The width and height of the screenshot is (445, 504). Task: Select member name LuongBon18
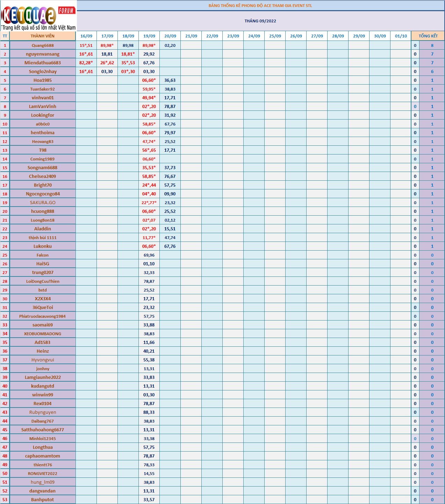pyautogui.click(x=43, y=220)
